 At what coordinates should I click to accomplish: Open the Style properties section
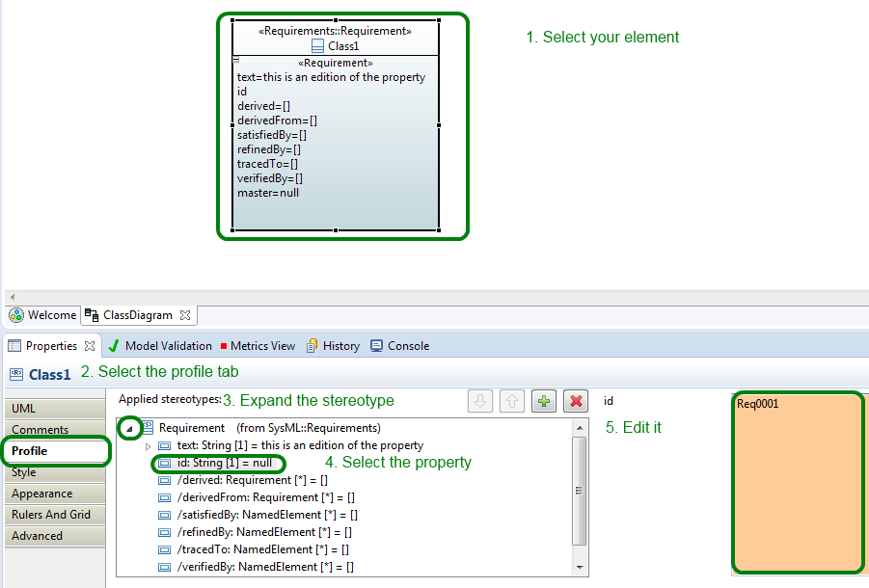[55, 472]
